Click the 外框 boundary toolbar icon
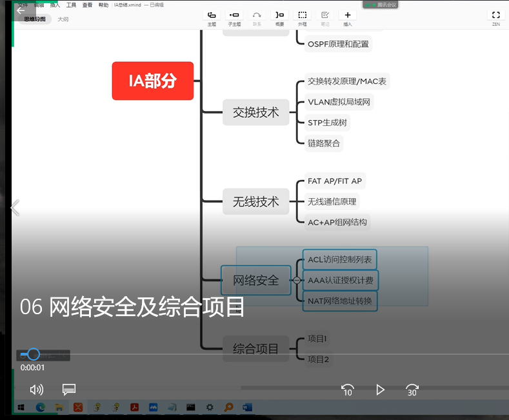Screen dimensions: 509x420 (302, 15)
